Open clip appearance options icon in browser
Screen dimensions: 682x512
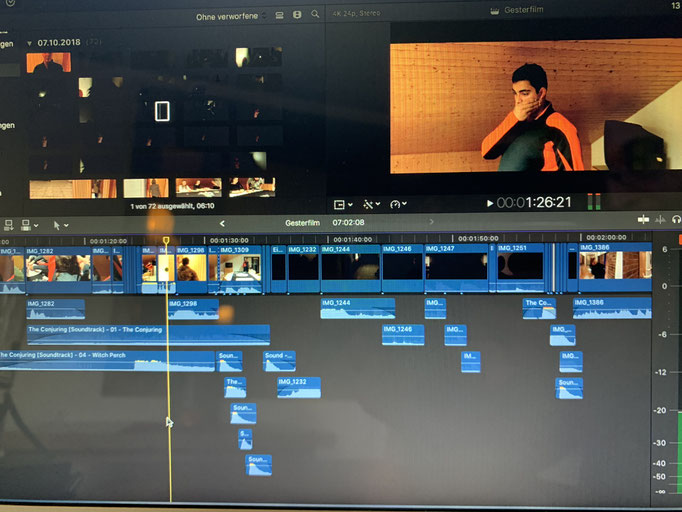pyautogui.click(x=297, y=15)
